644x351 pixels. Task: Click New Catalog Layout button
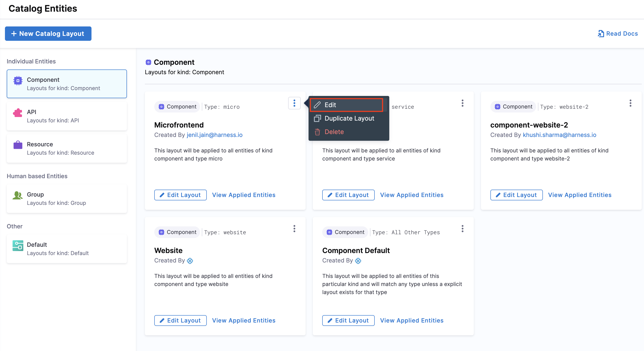coord(48,34)
